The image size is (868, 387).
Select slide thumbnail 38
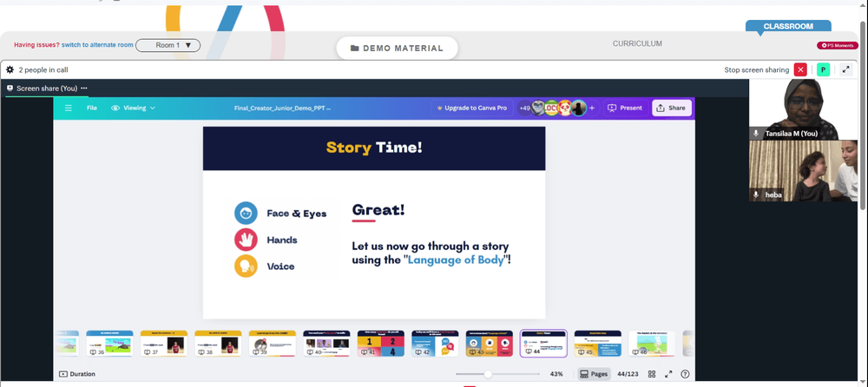(x=218, y=344)
